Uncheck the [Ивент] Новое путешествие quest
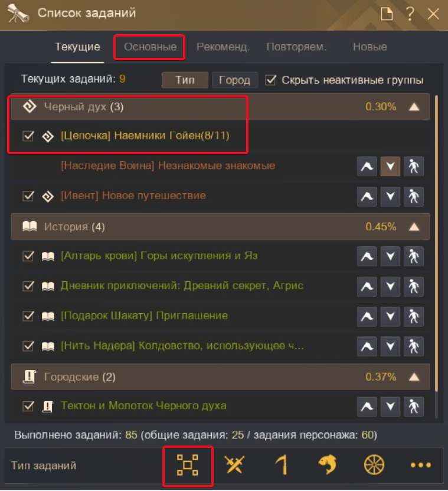448x491 pixels. [28, 196]
